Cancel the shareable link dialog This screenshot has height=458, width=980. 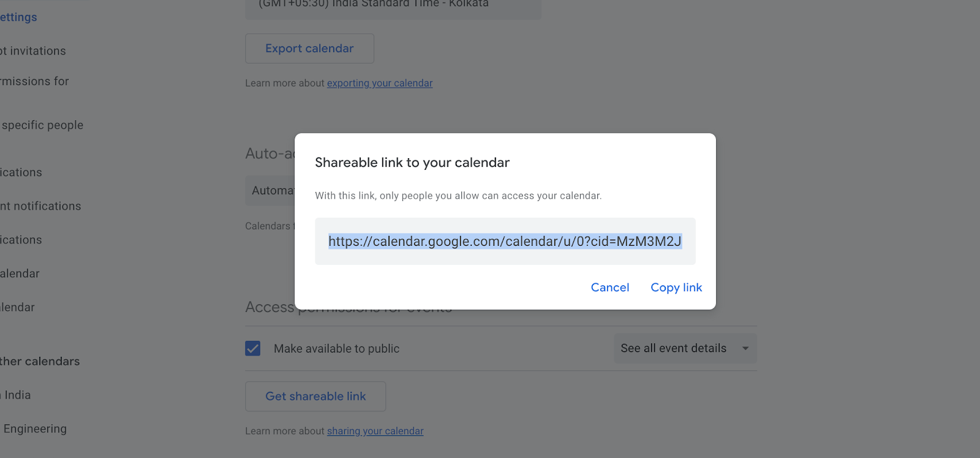coord(609,287)
